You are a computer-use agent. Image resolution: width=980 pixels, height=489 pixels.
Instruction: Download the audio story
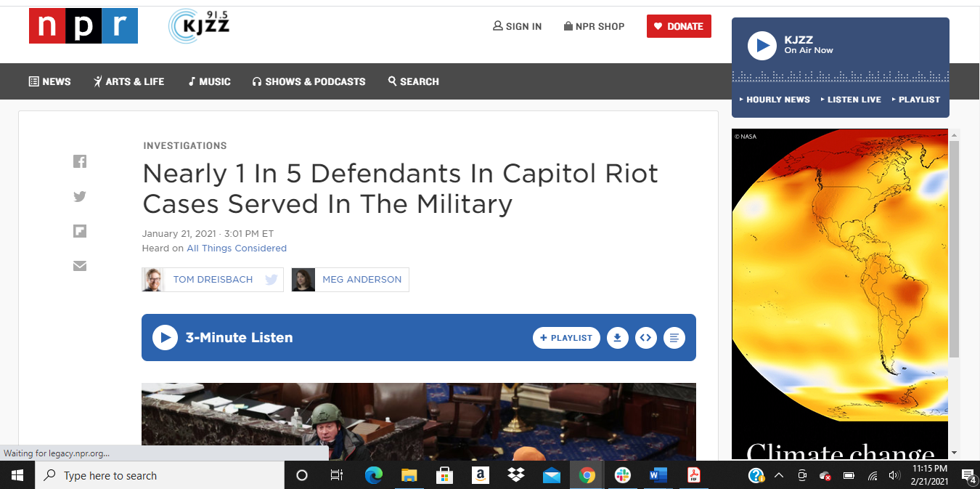coord(617,338)
